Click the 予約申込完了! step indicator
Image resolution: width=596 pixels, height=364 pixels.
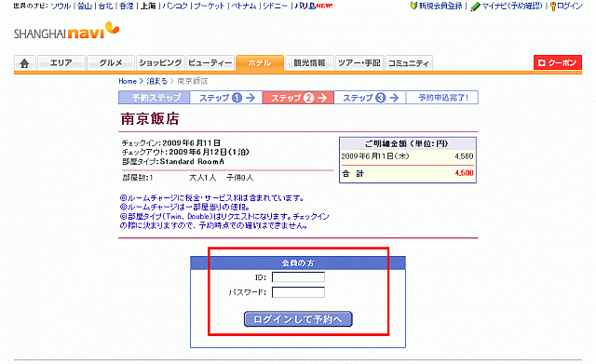pyautogui.click(x=442, y=98)
